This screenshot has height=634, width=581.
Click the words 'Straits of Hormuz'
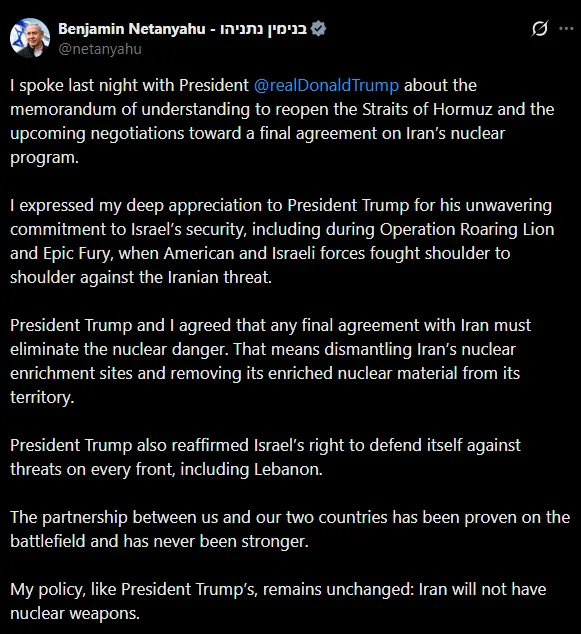tap(427, 110)
